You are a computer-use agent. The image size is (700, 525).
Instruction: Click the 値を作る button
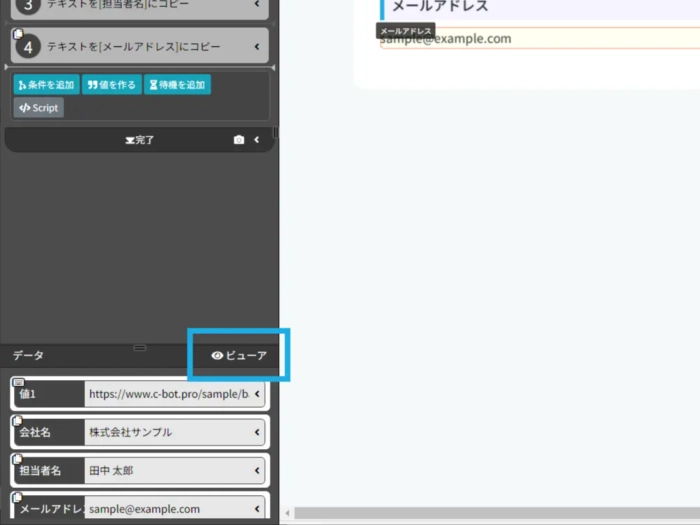(x=111, y=85)
